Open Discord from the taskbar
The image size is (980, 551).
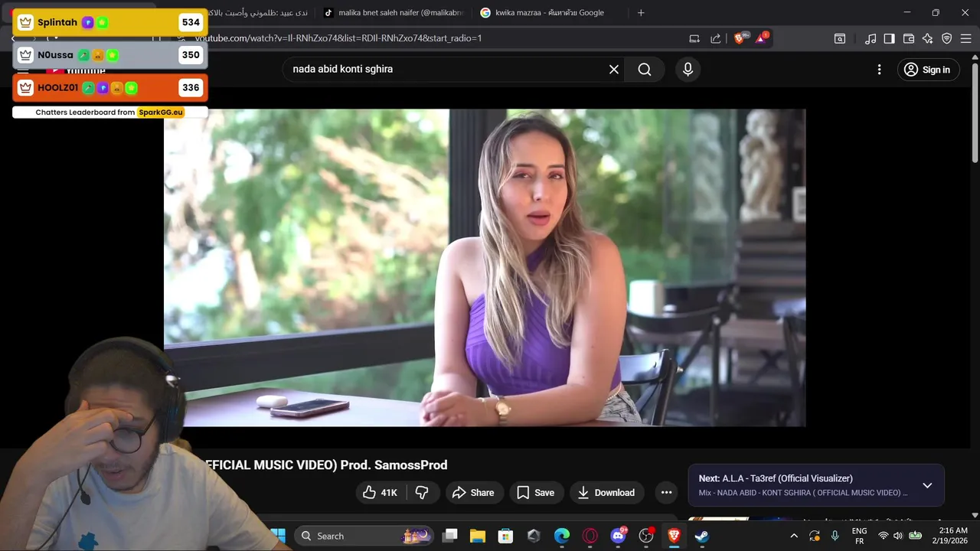click(618, 536)
